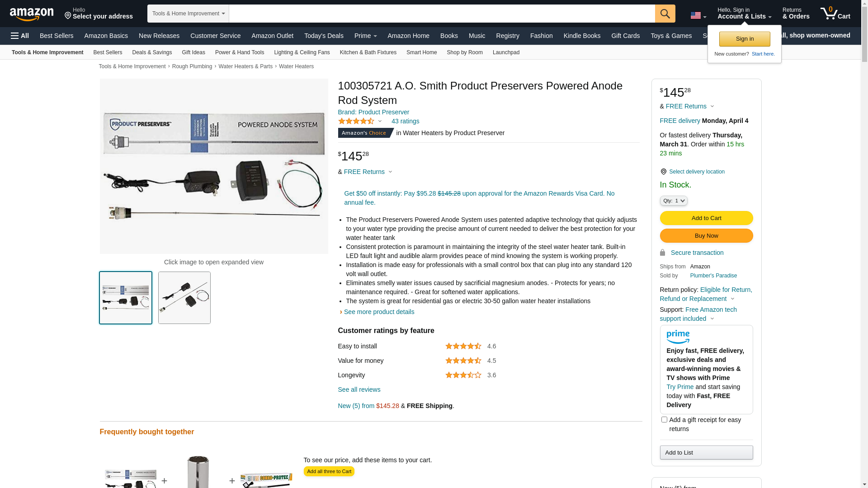Click the yellow Sign in button

point(744,39)
